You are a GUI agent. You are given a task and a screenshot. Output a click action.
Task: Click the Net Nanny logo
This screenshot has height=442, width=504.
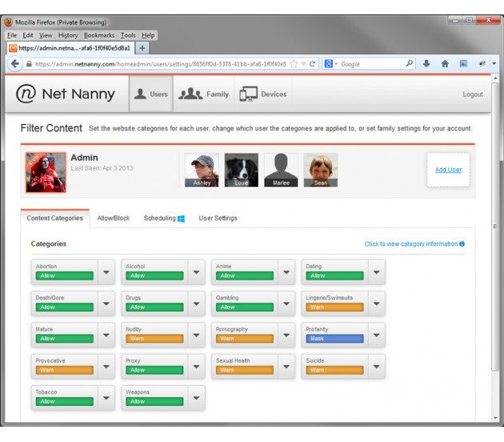tap(66, 94)
